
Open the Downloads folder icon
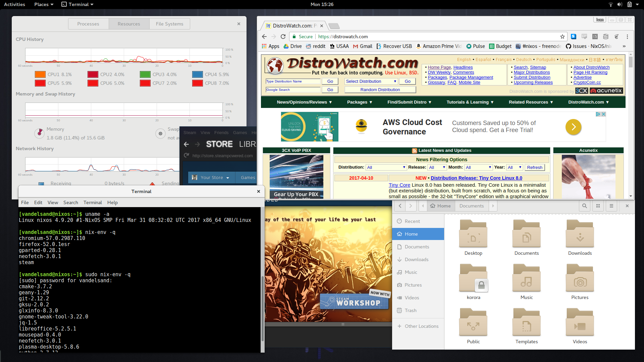[x=580, y=234]
